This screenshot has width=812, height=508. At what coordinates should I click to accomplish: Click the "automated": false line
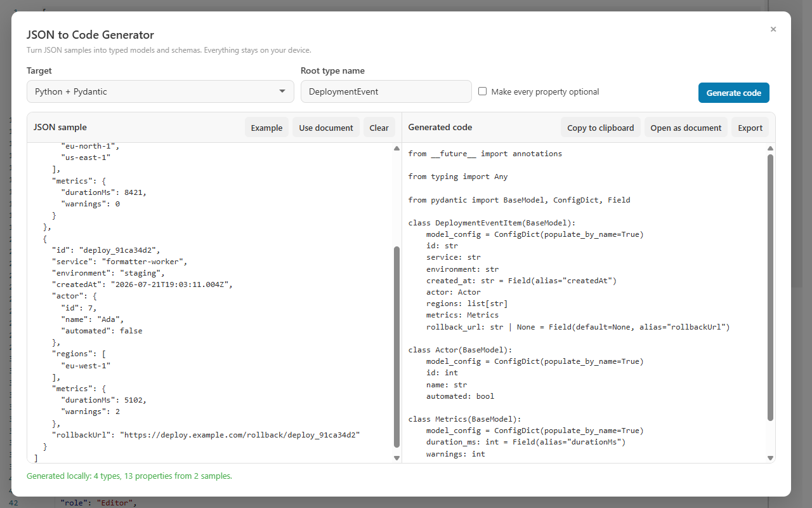pos(101,331)
